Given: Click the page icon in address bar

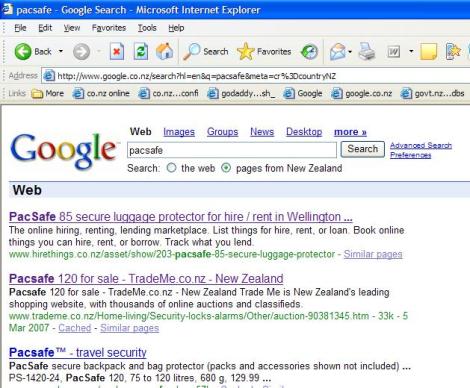Looking at the screenshot, I should pos(49,76).
